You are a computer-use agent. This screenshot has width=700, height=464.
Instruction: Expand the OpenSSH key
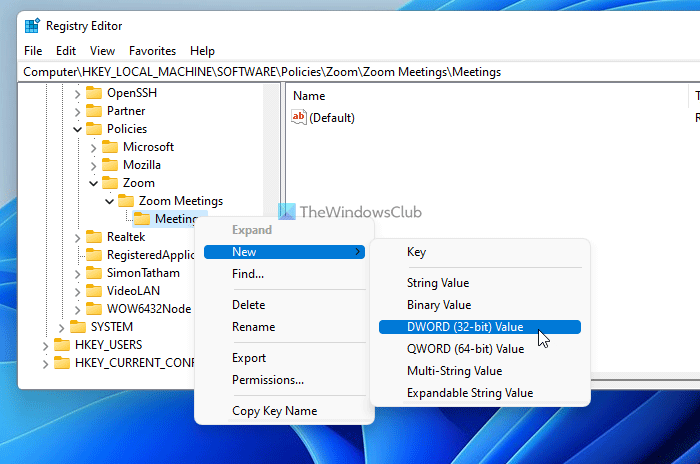(x=77, y=94)
